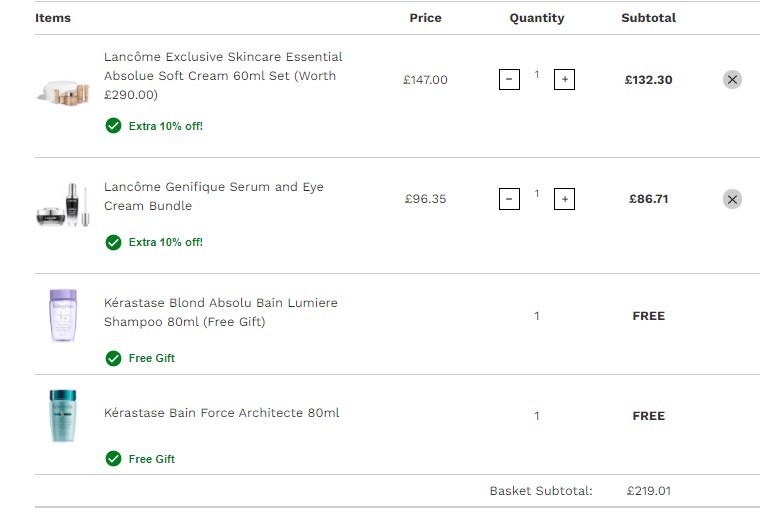
Task: Click the teal Bain Force Architecte thumbnail
Action: pos(63,416)
